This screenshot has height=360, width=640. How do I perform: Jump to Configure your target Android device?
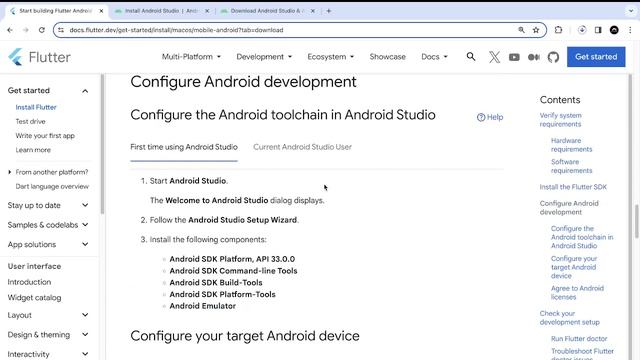574,267
